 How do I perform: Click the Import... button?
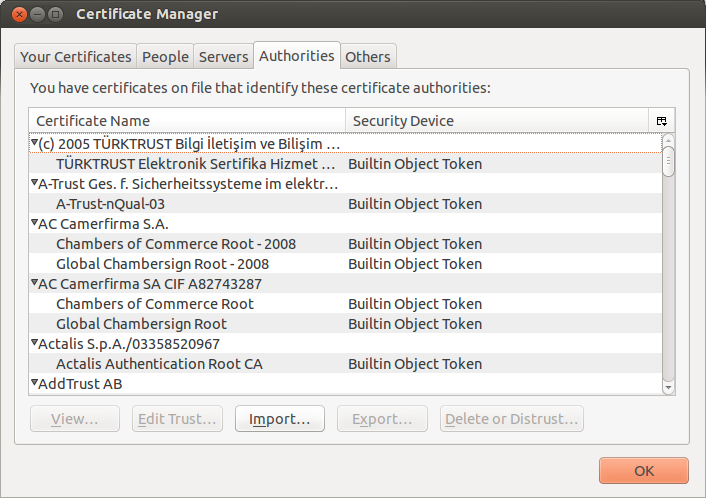pos(279,419)
